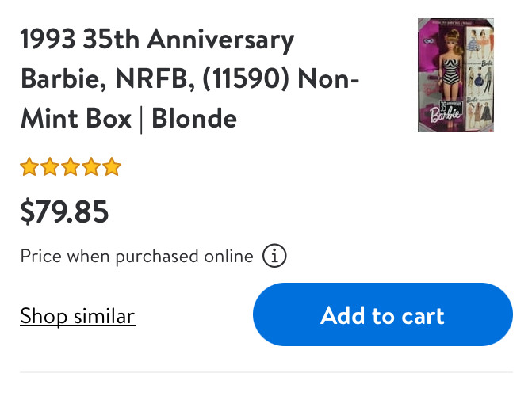Screen dimensions: 532x396
Task: Open the Barbie product thumbnail image
Action: tap(455, 75)
